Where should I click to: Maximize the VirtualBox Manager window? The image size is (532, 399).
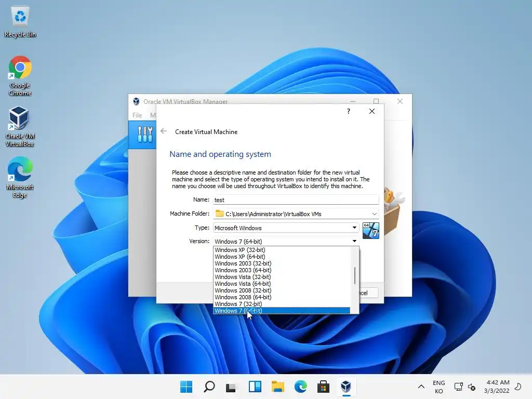coord(376,101)
